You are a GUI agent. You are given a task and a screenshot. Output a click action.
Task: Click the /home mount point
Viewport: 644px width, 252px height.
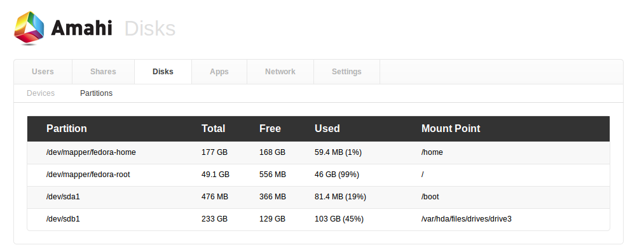point(432,152)
